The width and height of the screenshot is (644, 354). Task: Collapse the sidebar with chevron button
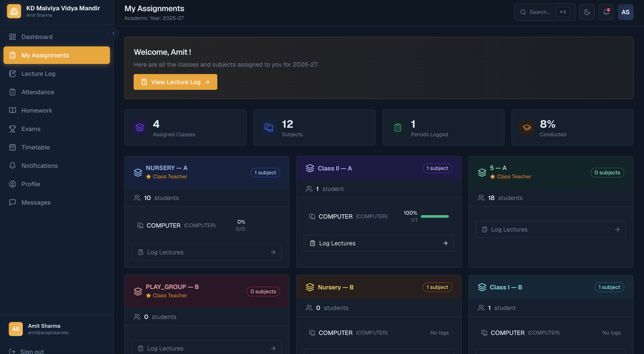[113, 33]
